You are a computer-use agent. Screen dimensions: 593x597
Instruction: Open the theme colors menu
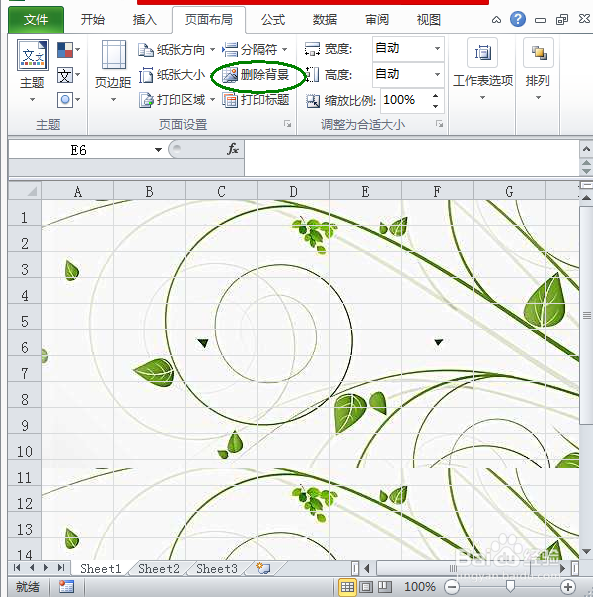(x=68, y=49)
